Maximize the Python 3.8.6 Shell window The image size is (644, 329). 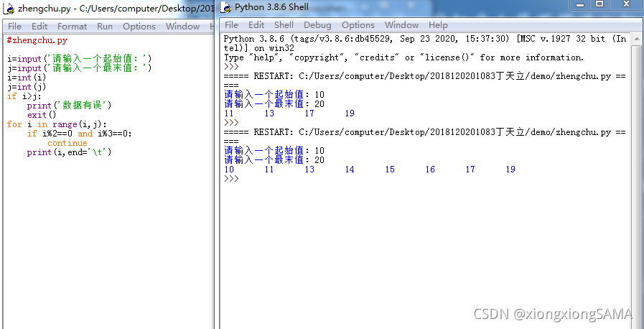599,4
